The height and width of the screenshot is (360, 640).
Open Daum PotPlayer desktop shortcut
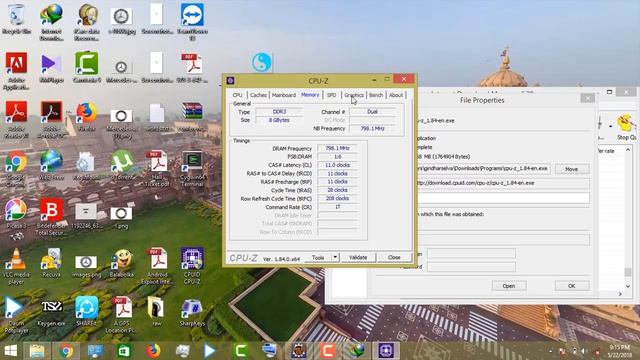pos(16,315)
